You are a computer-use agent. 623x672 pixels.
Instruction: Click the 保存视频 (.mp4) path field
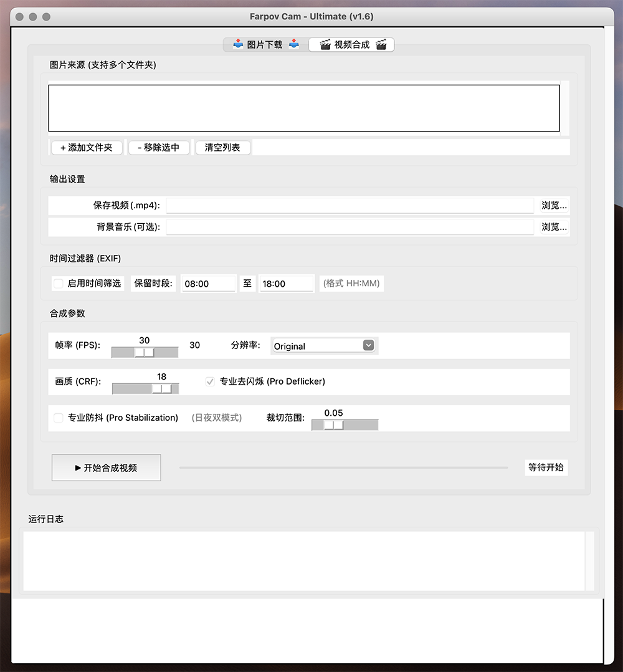[x=350, y=206]
